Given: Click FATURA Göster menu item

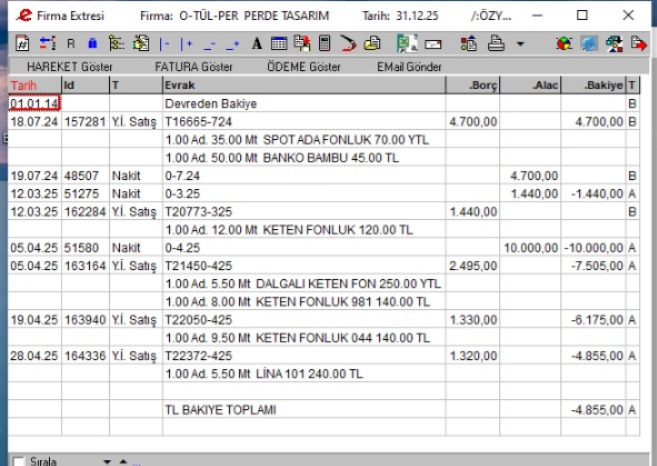Looking at the screenshot, I should click(193, 67).
